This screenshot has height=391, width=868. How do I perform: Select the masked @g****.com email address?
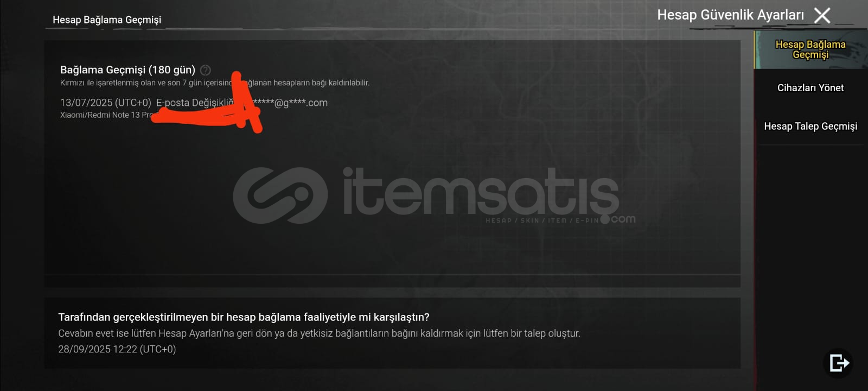coord(290,103)
